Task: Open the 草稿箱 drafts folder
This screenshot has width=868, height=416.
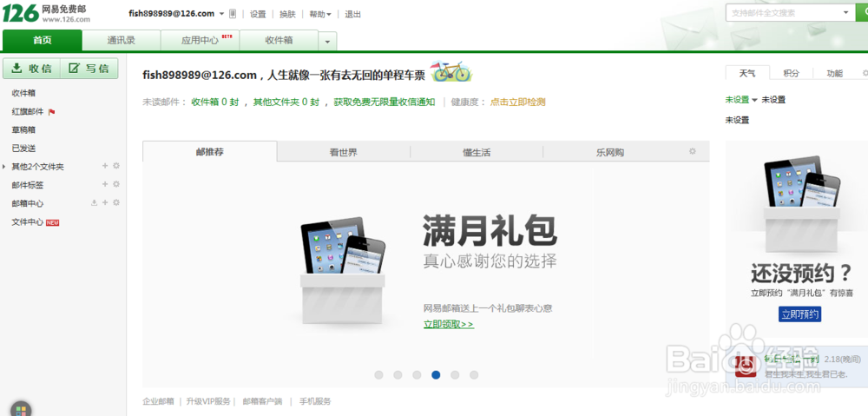Action: coord(23,129)
